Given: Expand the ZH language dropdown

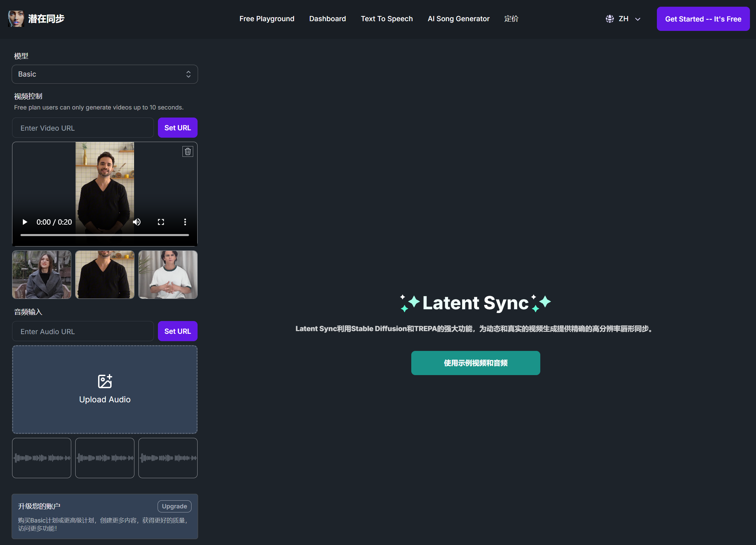Looking at the screenshot, I should [x=637, y=19].
